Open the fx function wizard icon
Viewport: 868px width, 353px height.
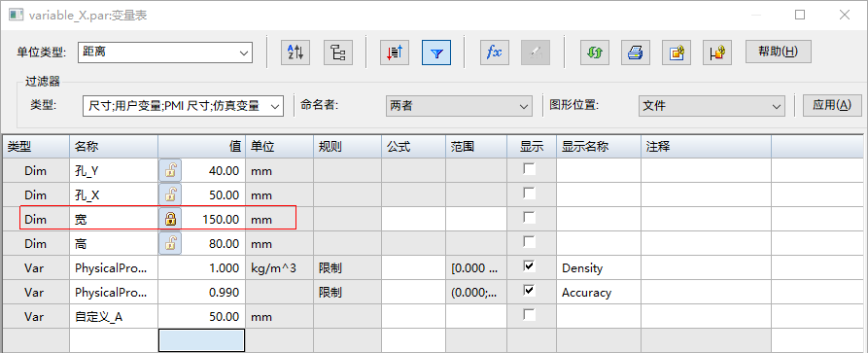495,53
